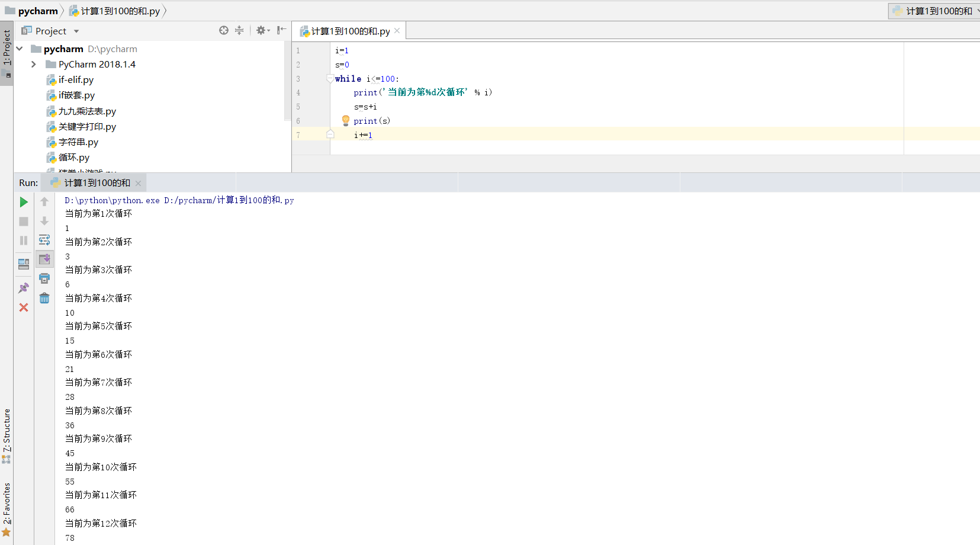This screenshot has width=980, height=545.
Task: Click the Up the stack trace arrow
Action: coord(44,202)
